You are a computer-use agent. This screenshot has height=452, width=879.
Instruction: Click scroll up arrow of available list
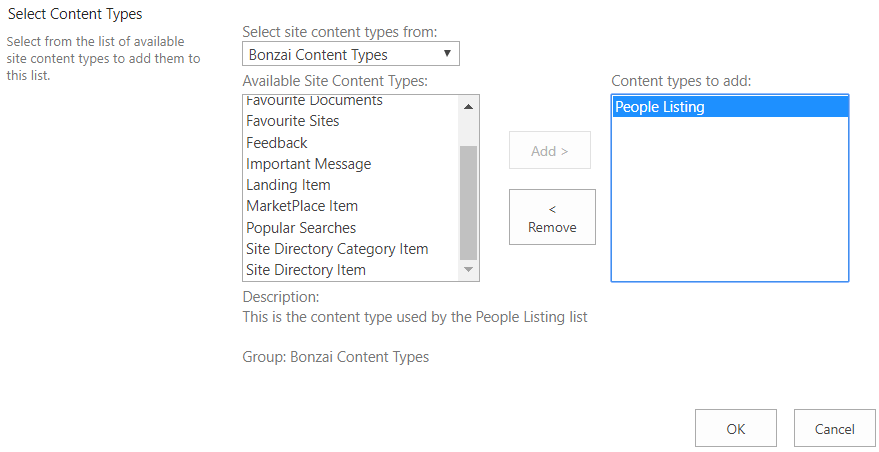tap(469, 107)
